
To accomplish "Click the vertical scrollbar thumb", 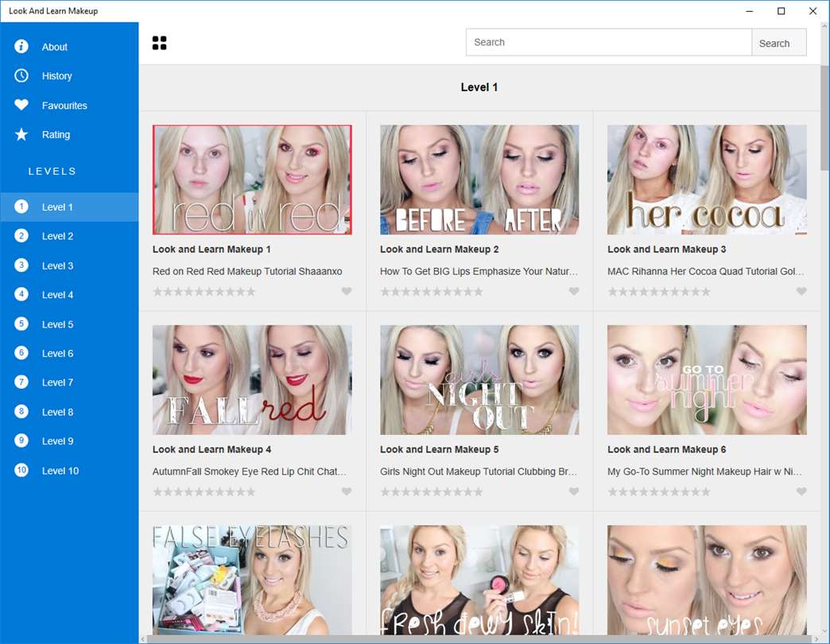I will (824, 118).
